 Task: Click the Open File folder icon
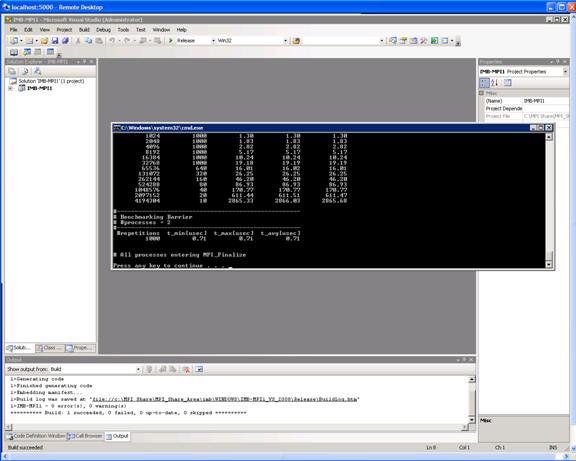(44, 40)
